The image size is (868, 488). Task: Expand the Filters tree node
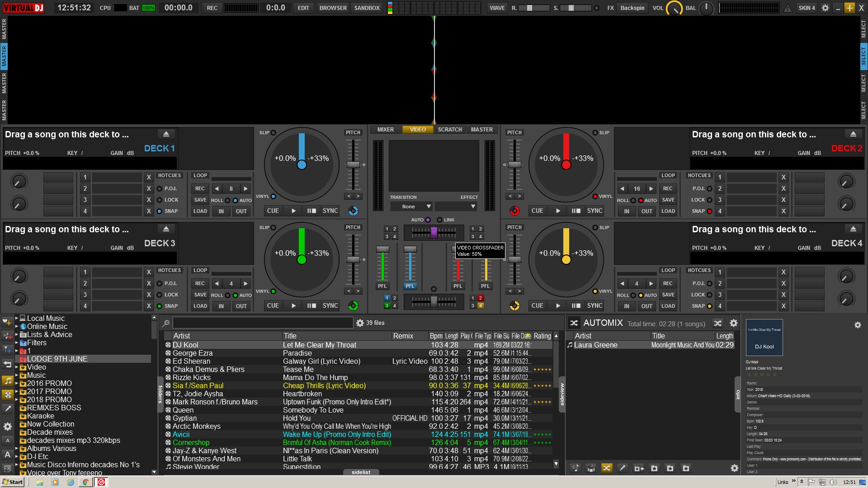pos(17,343)
